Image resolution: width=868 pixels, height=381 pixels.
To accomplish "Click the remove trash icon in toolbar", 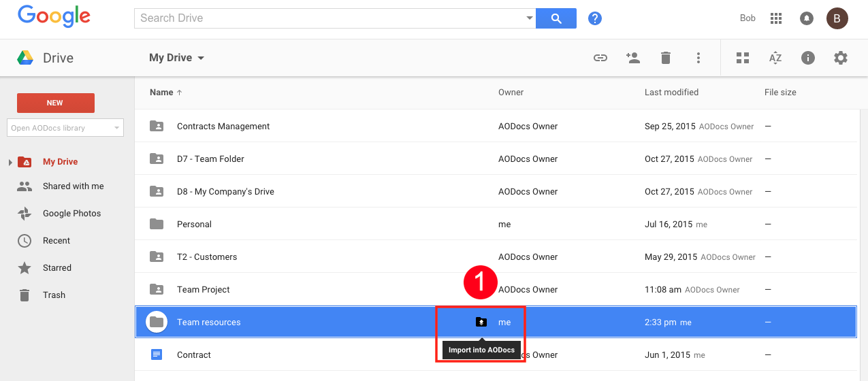I will 666,58.
